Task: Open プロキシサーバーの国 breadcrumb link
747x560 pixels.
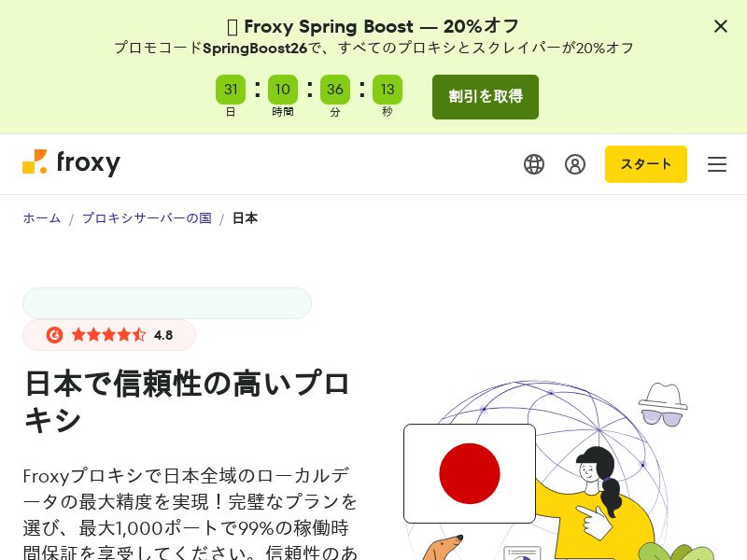Action: tap(147, 218)
